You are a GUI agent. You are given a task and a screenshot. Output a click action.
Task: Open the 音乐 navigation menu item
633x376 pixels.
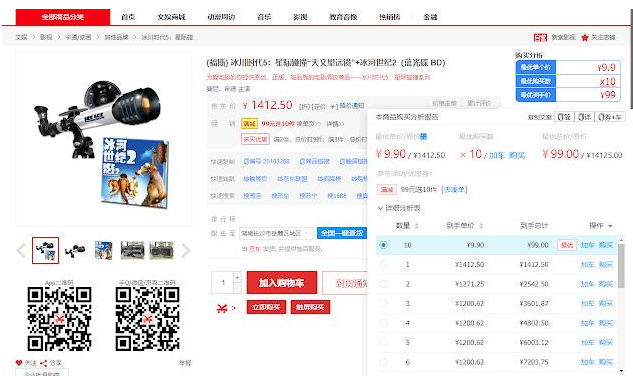(264, 17)
